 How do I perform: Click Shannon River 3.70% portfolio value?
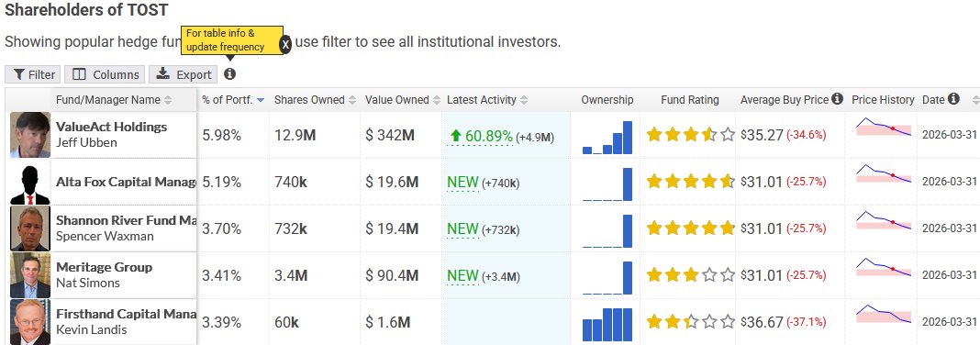point(221,228)
